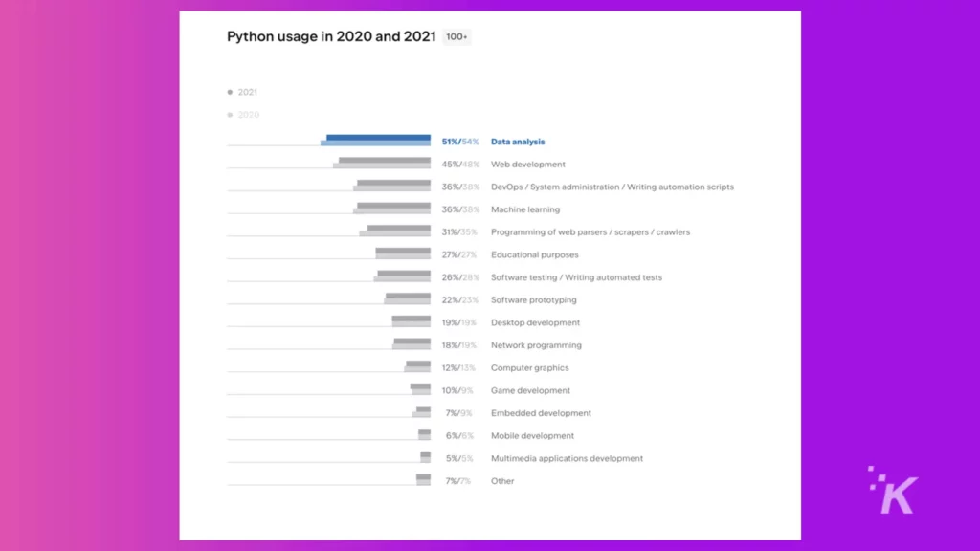Select the Desktop development label

536,322
